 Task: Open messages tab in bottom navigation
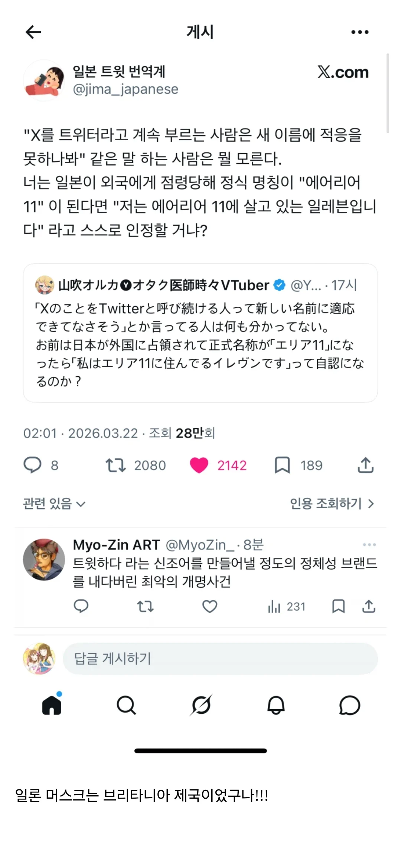[x=350, y=705]
